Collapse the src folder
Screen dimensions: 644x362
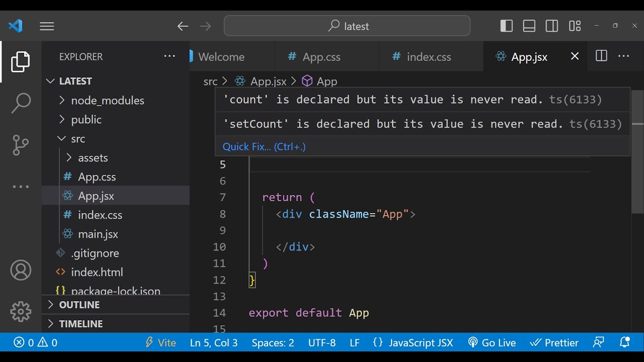point(77,139)
